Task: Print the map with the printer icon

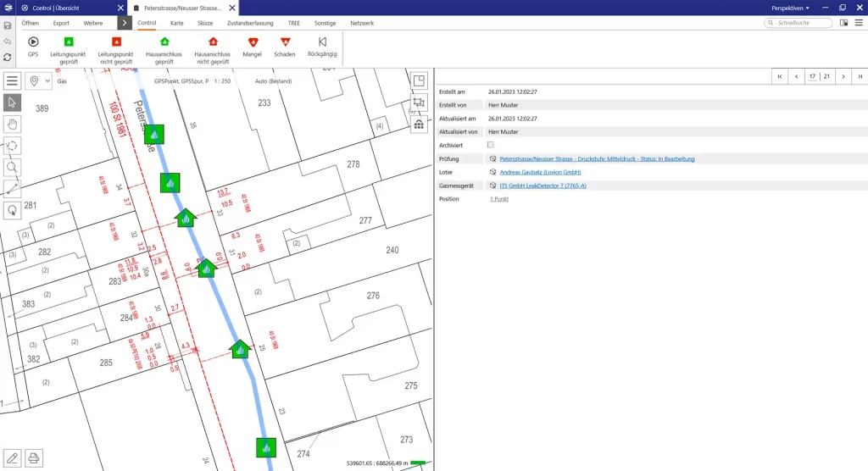Action: tap(34, 458)
